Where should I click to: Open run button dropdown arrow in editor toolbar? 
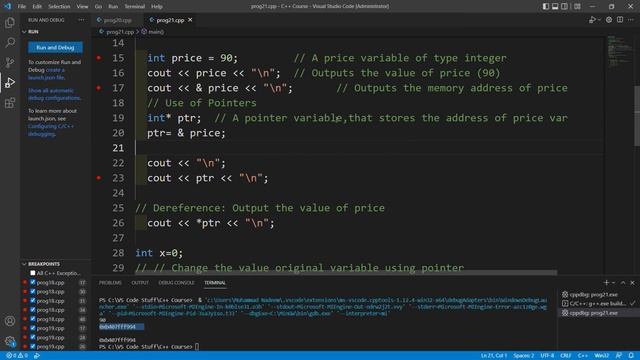(599, 20)
